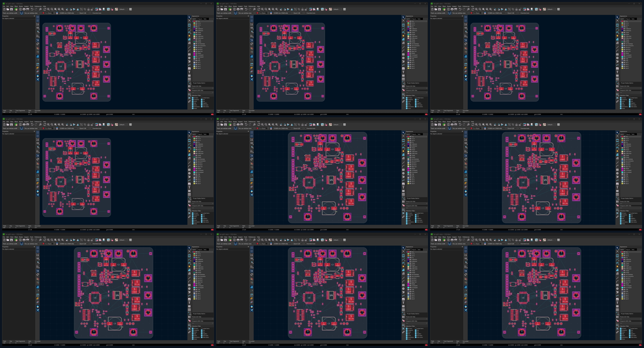Select Measure ruler tool in bottom-right window sidebar
644x348 pixels.
click(x=617, y=332)
